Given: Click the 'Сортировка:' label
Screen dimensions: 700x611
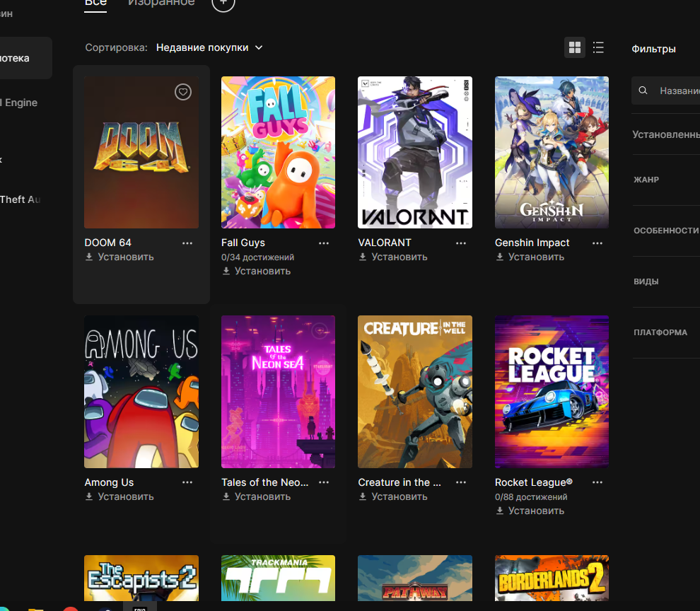Looking at the screenshot, I should click(117, 48).
